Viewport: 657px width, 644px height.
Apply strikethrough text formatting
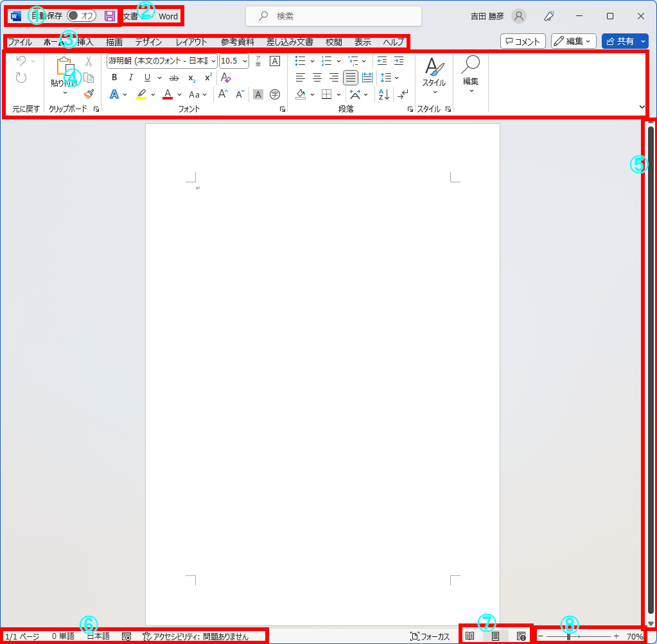pos(173,78)
